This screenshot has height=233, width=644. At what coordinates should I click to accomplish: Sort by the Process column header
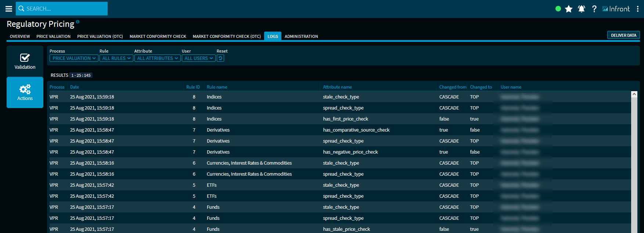pos(57,87)
